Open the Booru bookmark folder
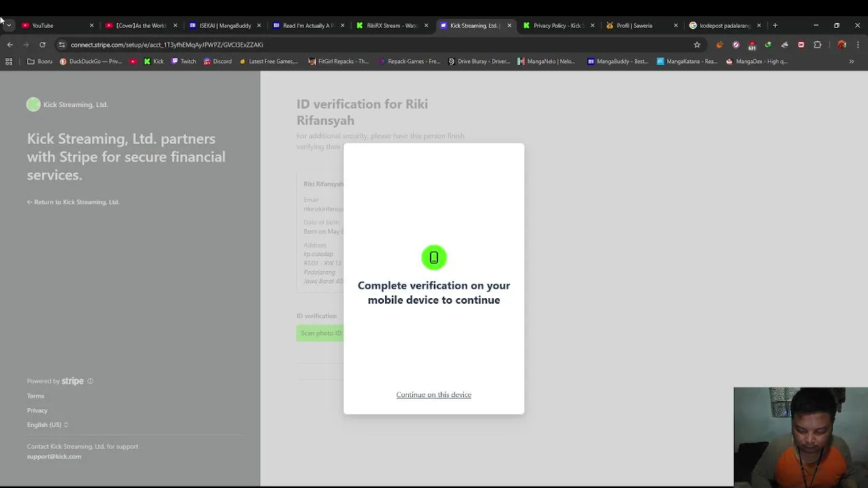 (40, 62)
